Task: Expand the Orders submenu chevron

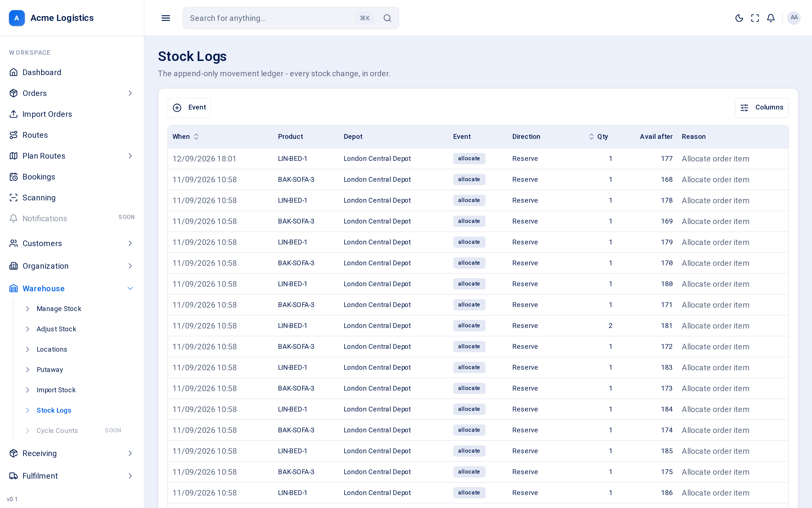Action: point(130,93)
